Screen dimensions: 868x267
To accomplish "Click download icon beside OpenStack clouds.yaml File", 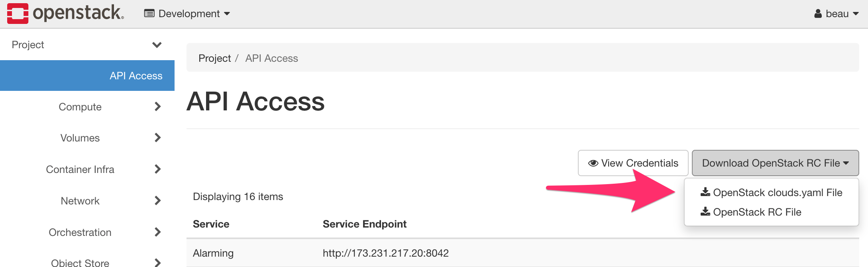I will click(x=705, y=192).
